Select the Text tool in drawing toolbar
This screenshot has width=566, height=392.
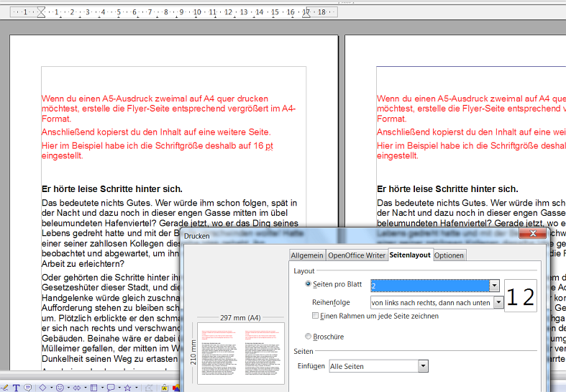pos(17,387)
